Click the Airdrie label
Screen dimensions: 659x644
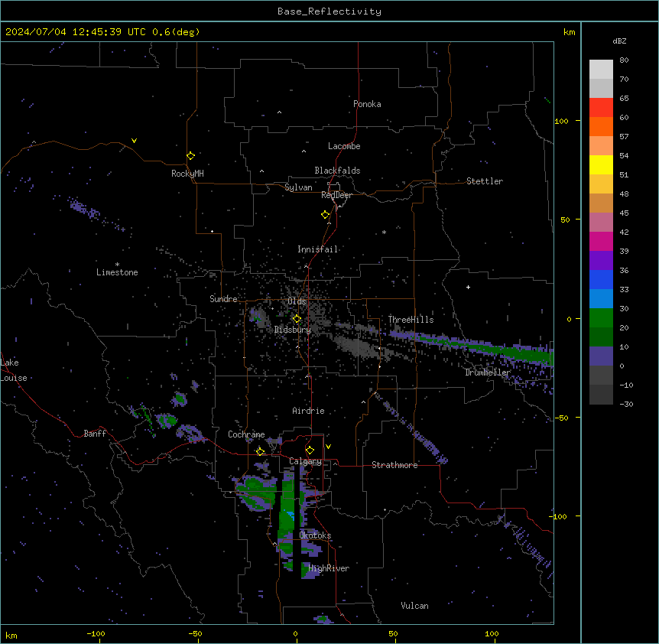[308, 411]
